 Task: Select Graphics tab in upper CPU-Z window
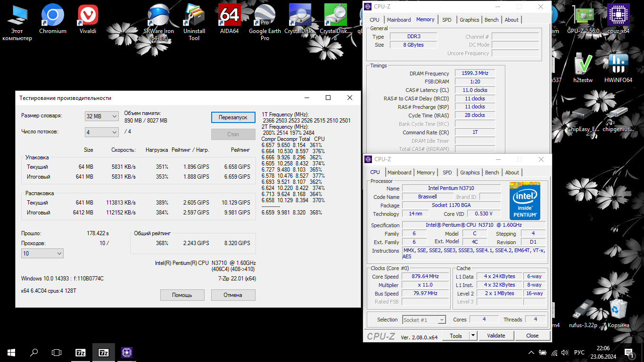click(x=470, y=20)
